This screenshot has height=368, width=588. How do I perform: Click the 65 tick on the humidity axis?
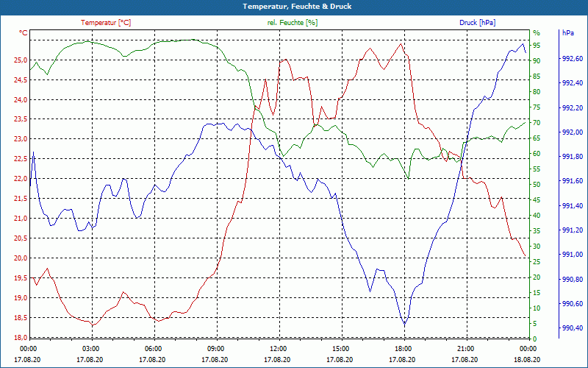[x=537, y=138]
